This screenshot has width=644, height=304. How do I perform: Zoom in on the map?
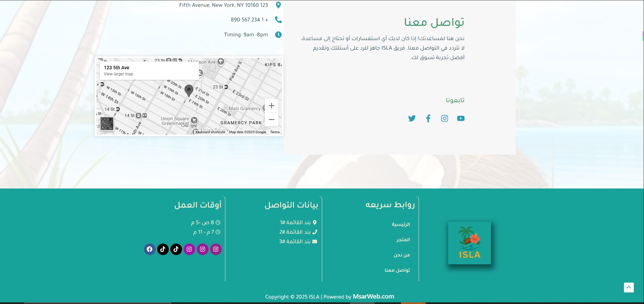click(x=272, y=106)
